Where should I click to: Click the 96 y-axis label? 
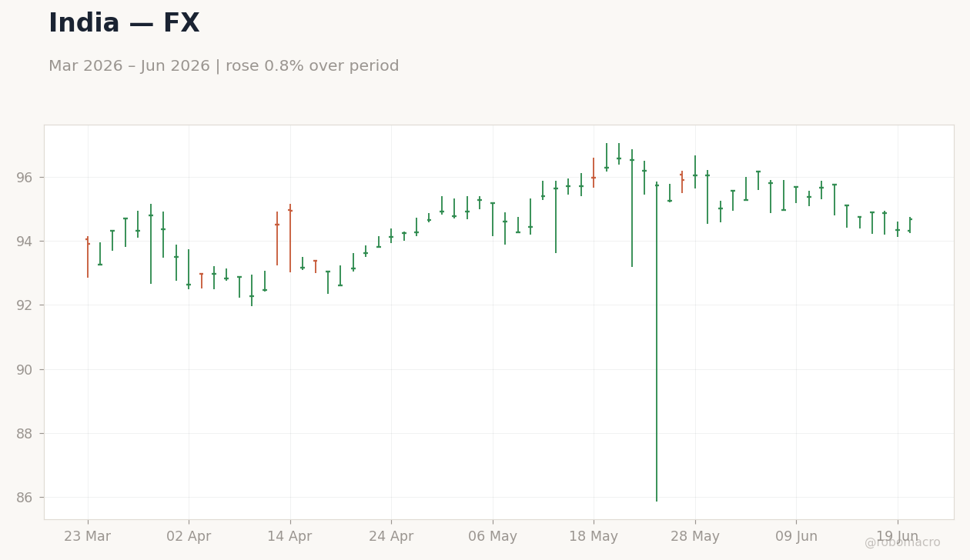pos(25,178)
